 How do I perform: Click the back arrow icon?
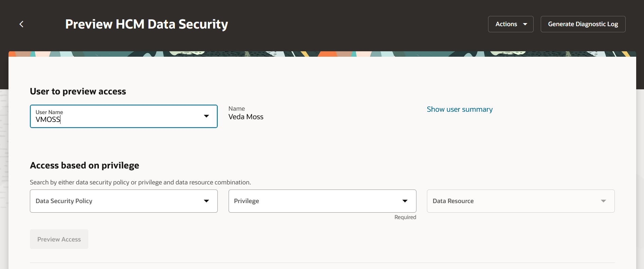pyautogui.click(x=21, y=24)
